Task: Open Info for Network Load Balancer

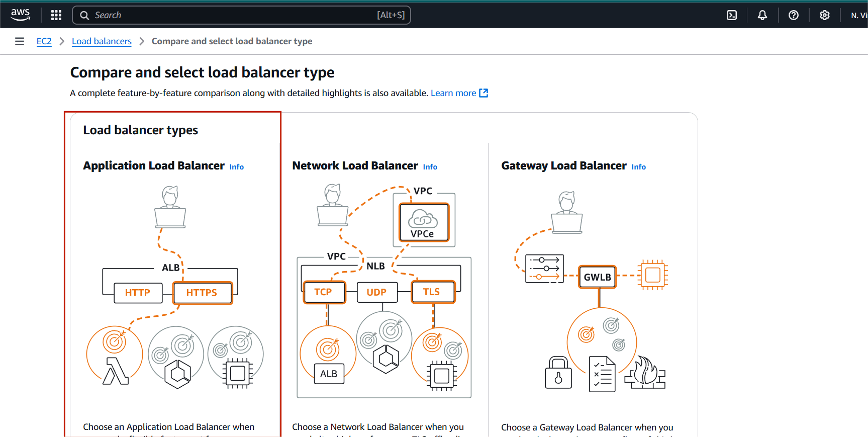Action: coord(430,167)
